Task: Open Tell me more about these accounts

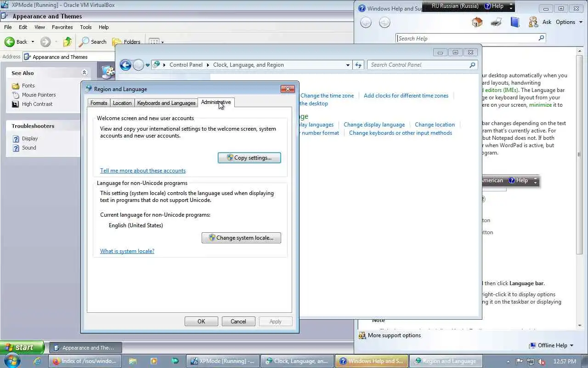Action: (x=143, y=171)
